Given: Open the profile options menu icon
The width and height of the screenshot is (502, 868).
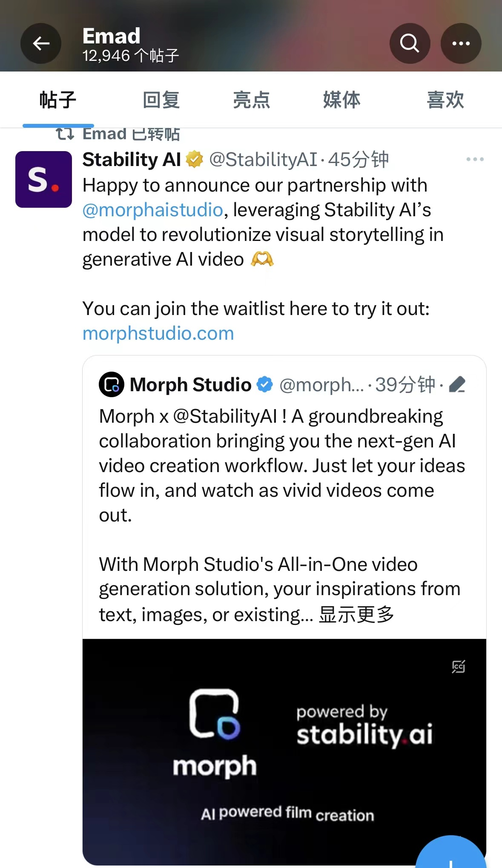Looking at the screenshot, I should click(461, 43).
